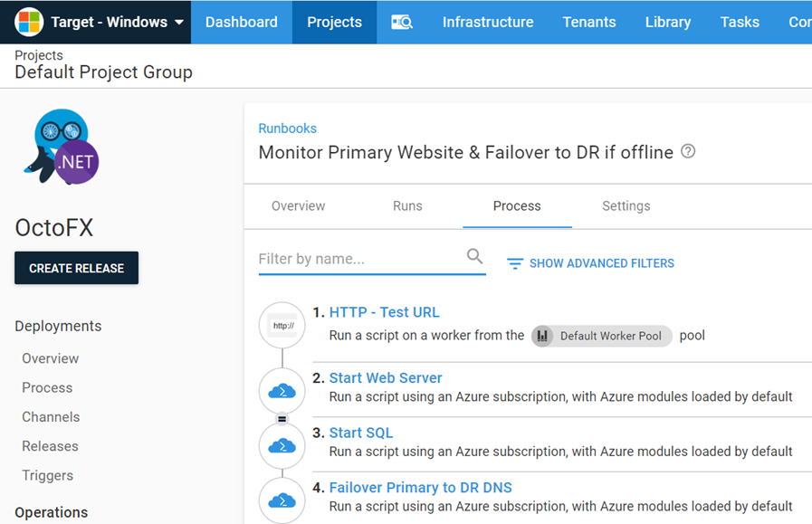Click the help question mark beside runbook title
812x524 pixels.
[688, 151]
